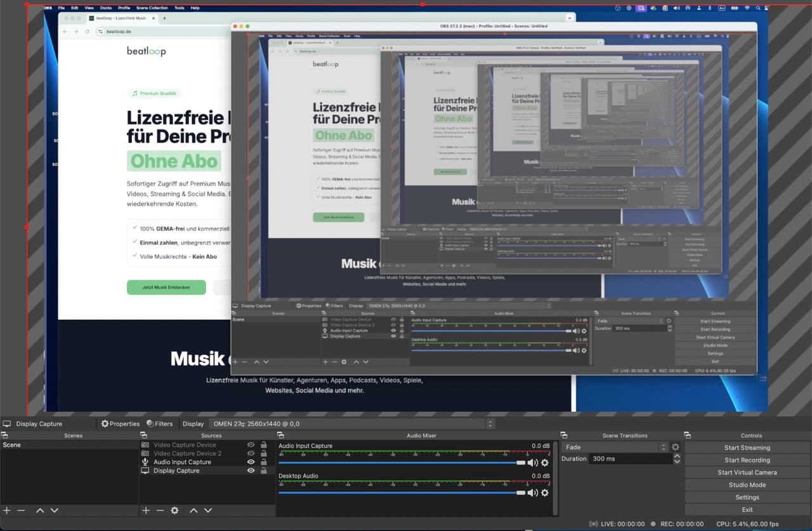The height and width of the screenshot is (531, 812).
Task: Click the Studio Mode button
Action: 747,485
